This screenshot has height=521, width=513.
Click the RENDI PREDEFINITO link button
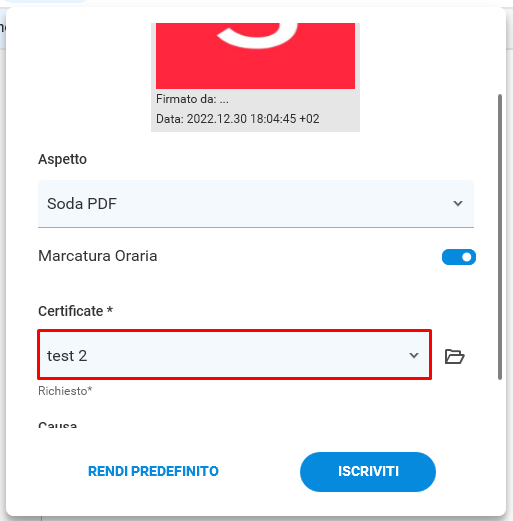pos(153,471)
